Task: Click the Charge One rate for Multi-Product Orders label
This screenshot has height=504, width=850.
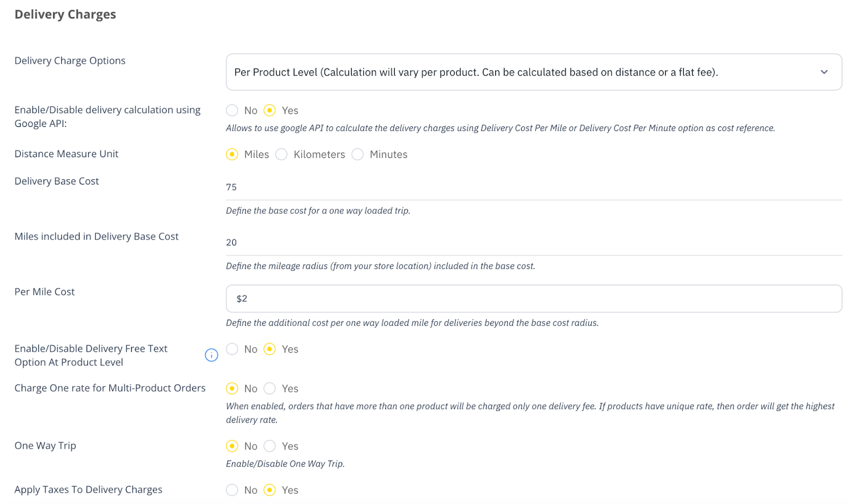Action: [x=110, y=388]
